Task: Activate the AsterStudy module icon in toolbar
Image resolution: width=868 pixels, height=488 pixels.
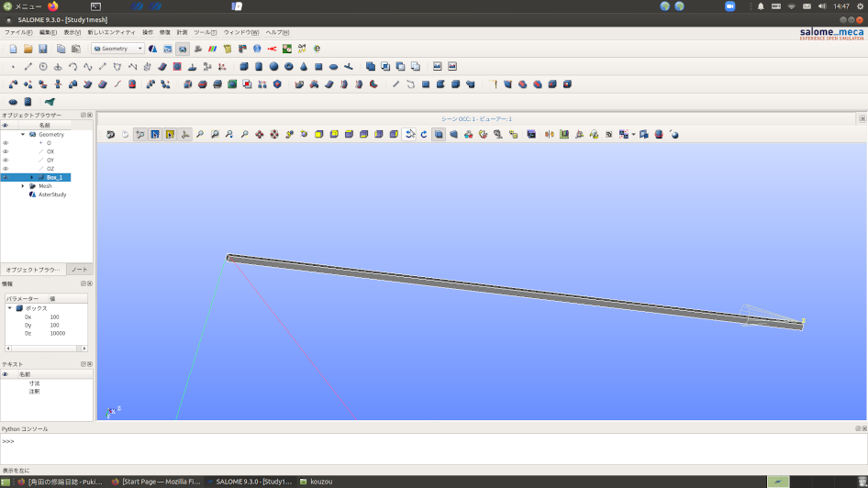Action: (153, 49)
